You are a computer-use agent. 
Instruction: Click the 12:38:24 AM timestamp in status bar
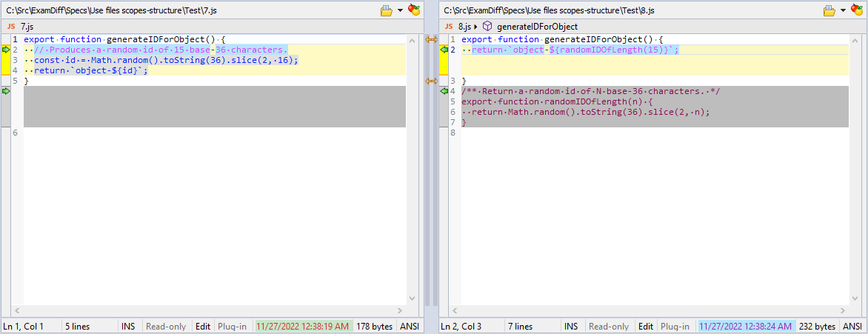747,327
